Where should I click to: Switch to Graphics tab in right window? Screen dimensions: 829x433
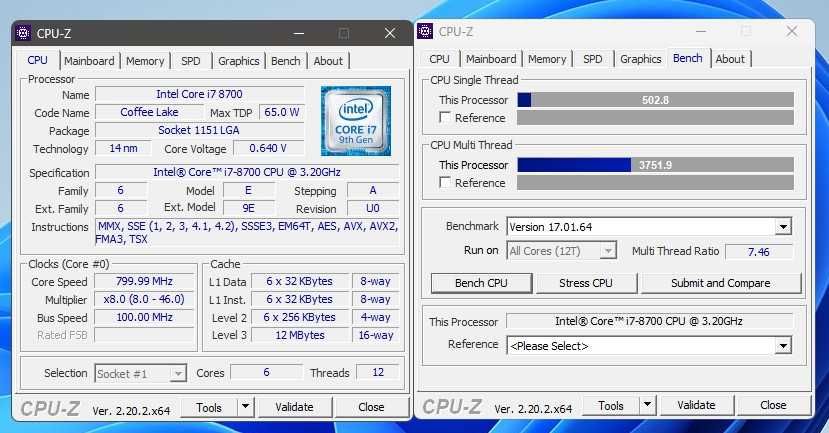(x=641, y=59)
